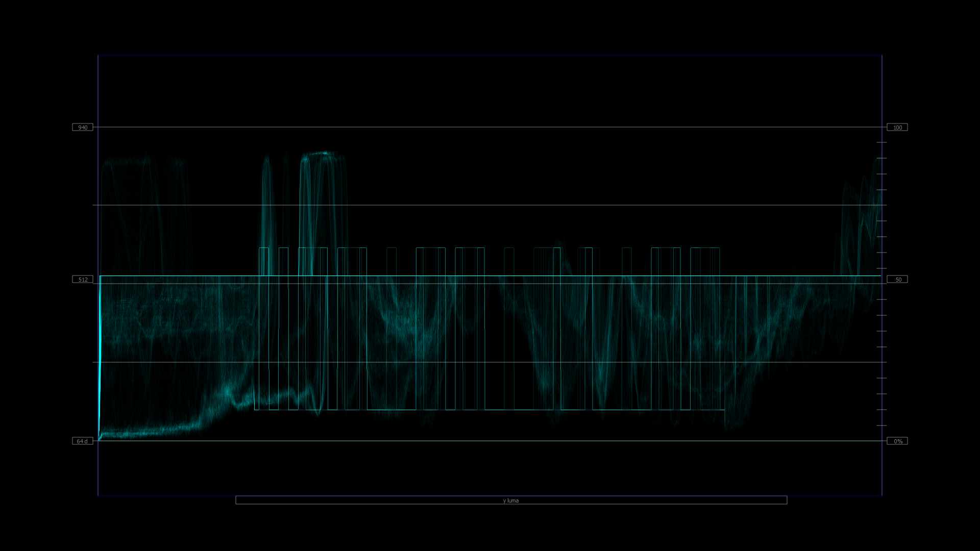
Task: Open the "y luma" channel selector
Action: click(x=510, y=500)
